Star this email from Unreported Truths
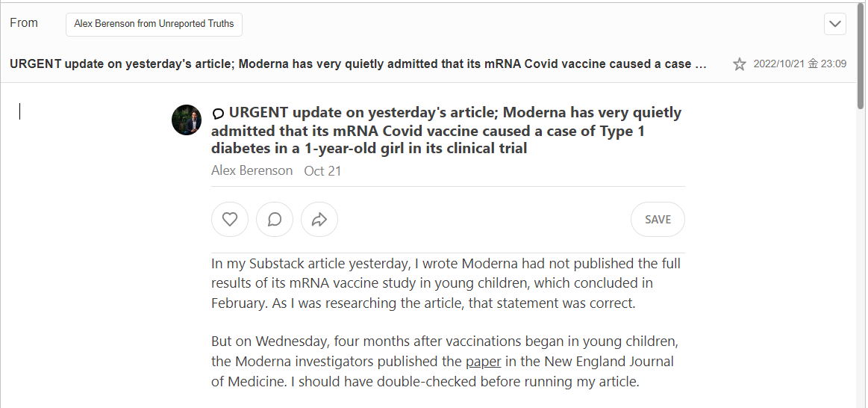 pyautogui.click(x=740, y=64)
